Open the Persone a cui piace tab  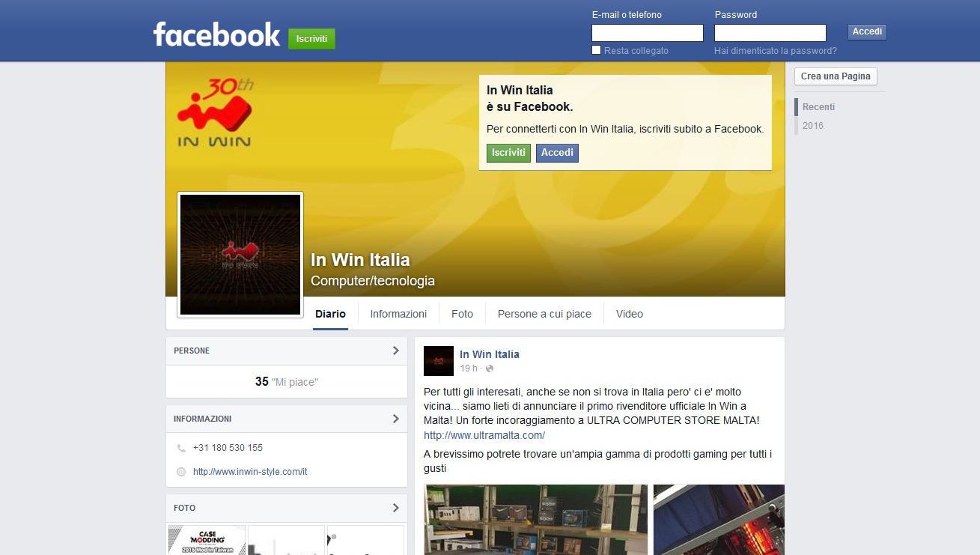tap(544, 314)
